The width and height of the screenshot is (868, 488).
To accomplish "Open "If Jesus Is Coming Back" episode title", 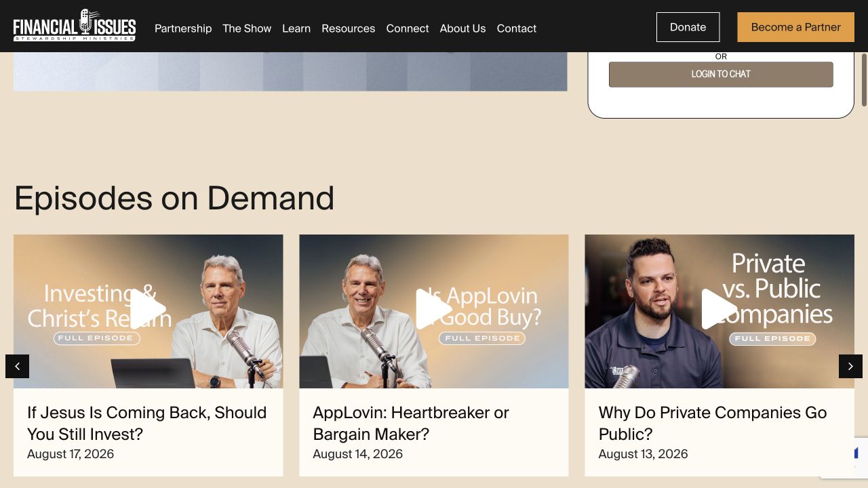I will (147, 423).
